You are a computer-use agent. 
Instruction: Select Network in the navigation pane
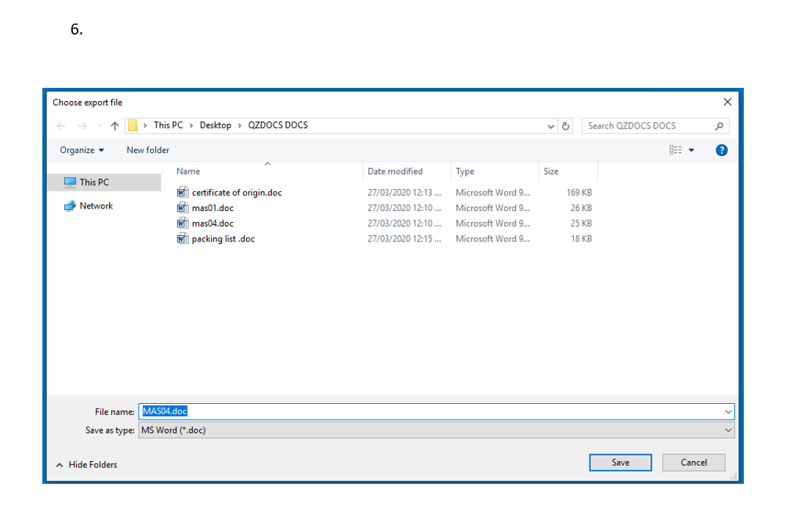pos(96,205)
